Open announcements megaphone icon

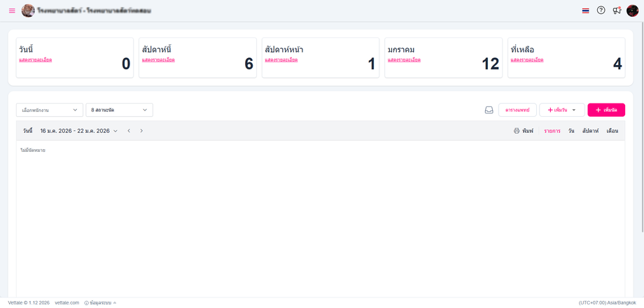[617, 10]
